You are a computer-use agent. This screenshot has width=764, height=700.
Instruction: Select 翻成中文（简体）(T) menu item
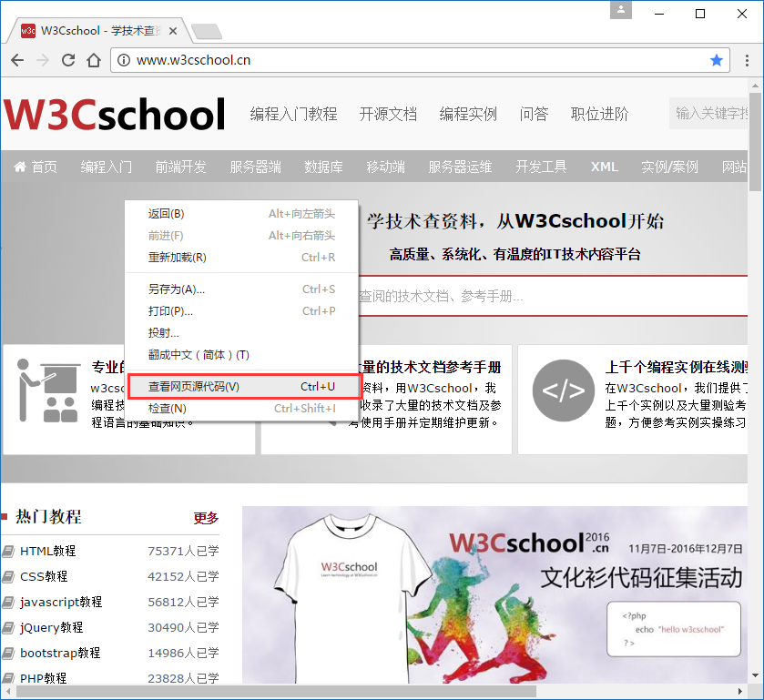point(241,355)
